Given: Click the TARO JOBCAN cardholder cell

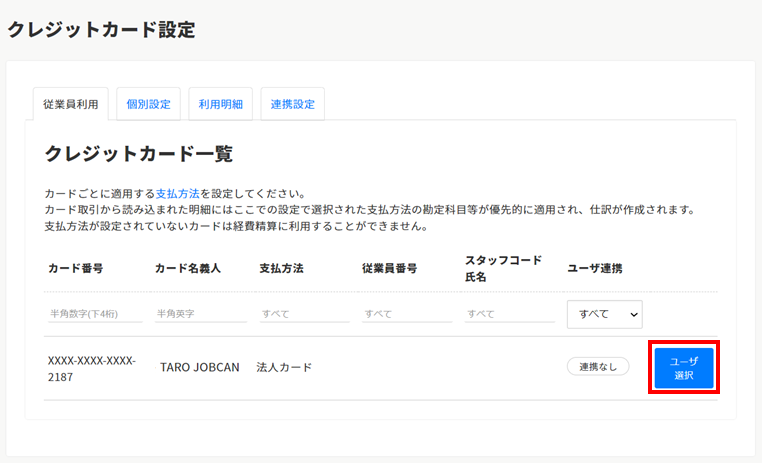Looking at the screenshot, I should (200, 367).
